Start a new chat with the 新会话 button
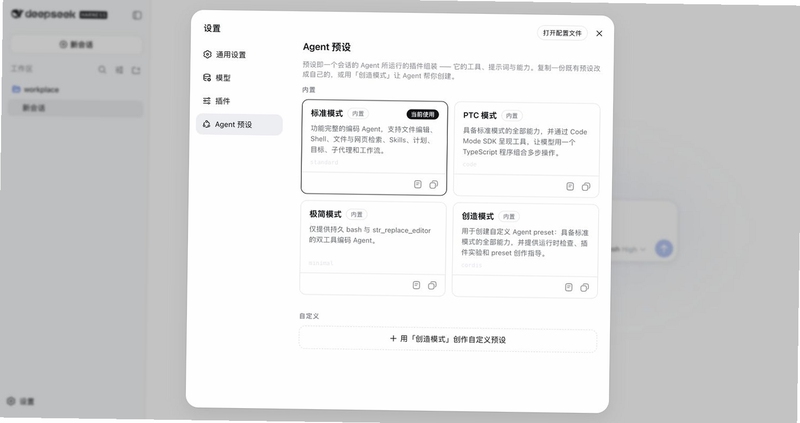Viewport: 800px width, 423px height. click(x=77, y=44)
